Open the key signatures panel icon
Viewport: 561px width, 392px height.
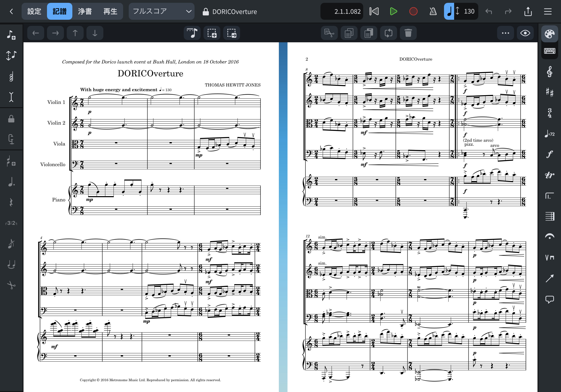549,92
